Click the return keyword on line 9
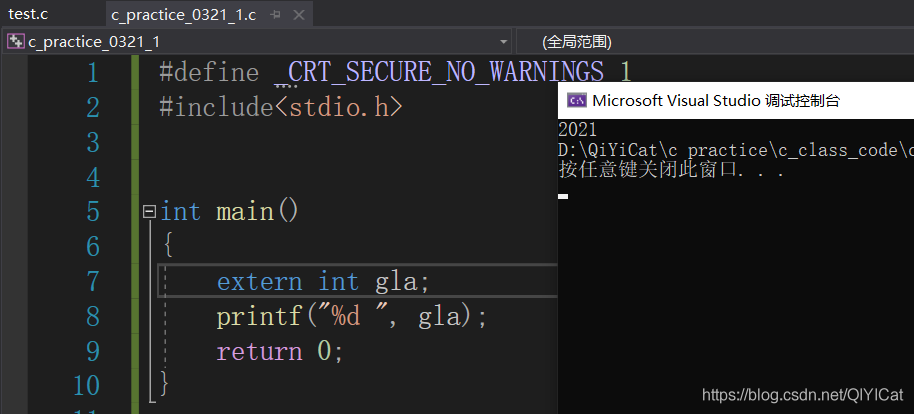The height and width of the screenshot is (414, 914). 259,352
